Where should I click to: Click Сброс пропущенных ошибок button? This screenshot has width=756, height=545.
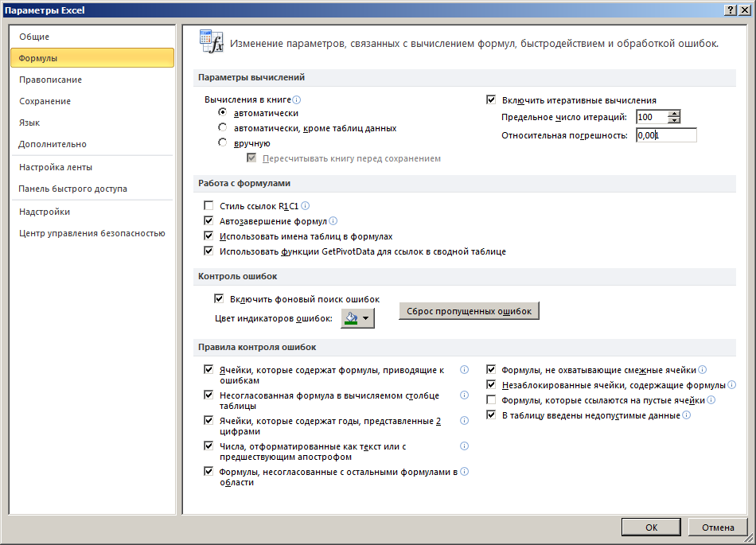pos(470,311)
